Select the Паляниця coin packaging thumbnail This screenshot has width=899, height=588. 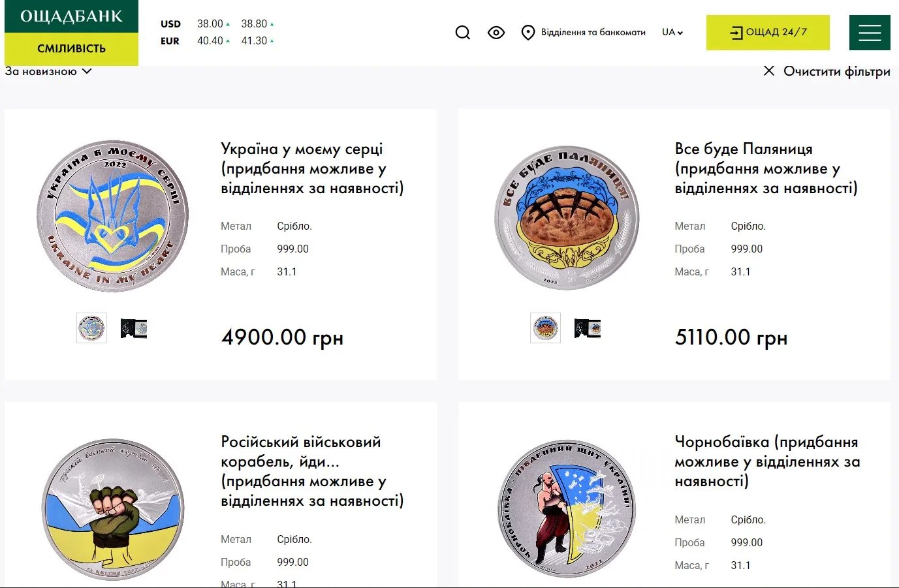588,328
